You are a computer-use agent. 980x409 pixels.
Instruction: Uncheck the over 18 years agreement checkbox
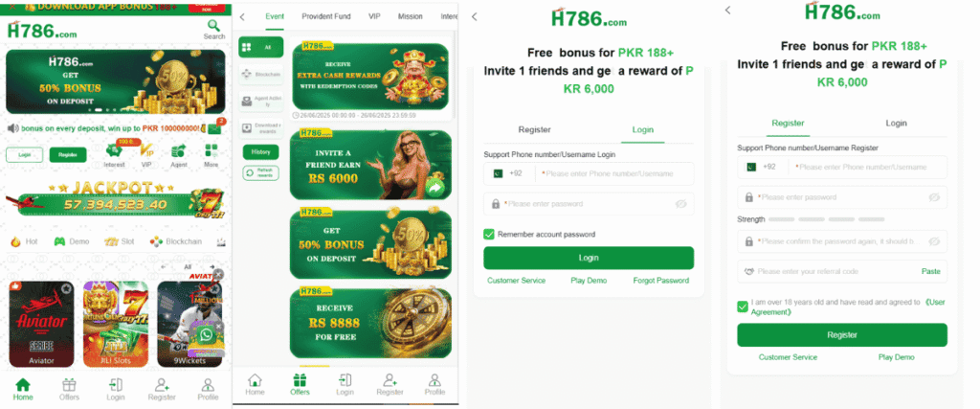click(743, 307)
